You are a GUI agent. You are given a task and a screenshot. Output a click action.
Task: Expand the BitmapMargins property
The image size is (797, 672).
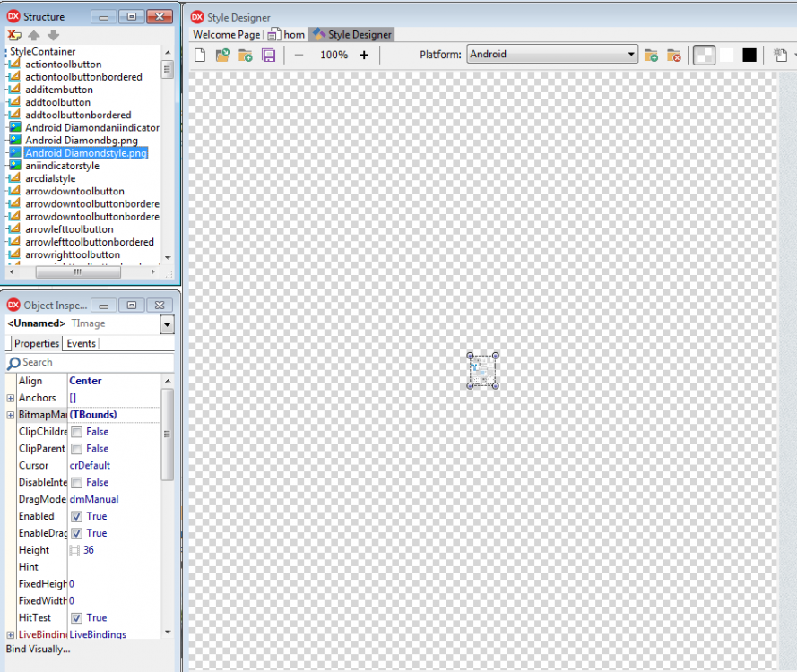tap(11, 415)
